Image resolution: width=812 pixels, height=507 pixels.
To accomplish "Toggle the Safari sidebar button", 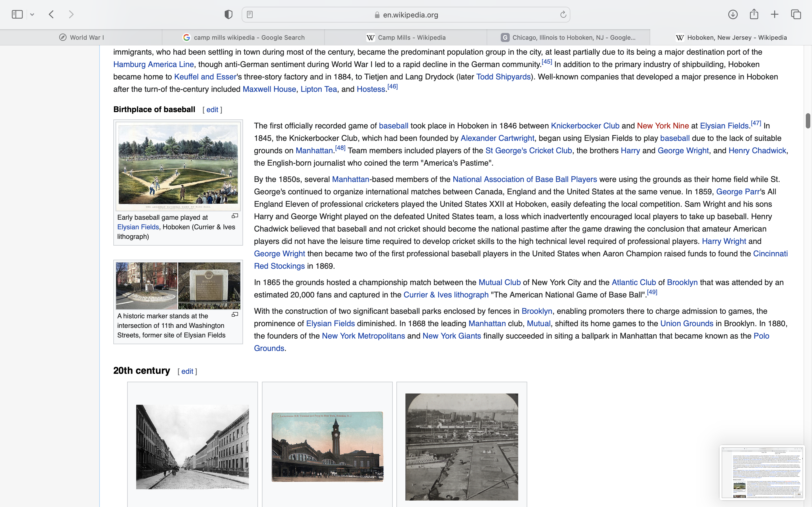I will tap(17, 14).
